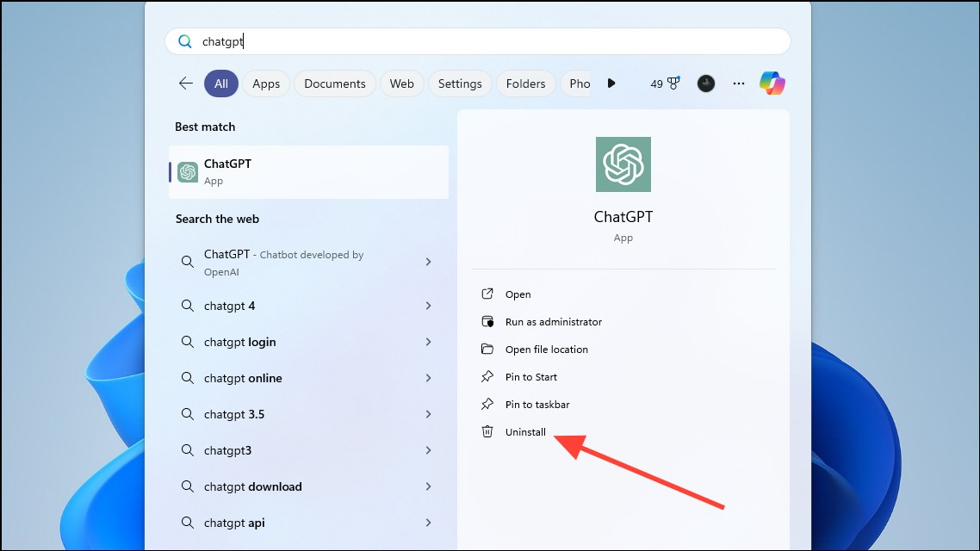Viewport: 980px width, 551px height.
Task: Click the back arrow beside filters
Action: click(186, 84)
